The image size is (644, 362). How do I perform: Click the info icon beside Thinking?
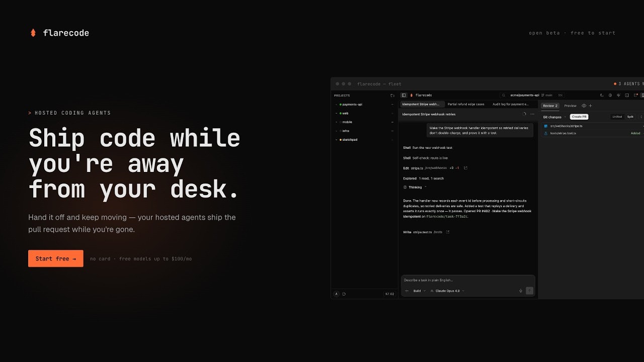point(405,187)
